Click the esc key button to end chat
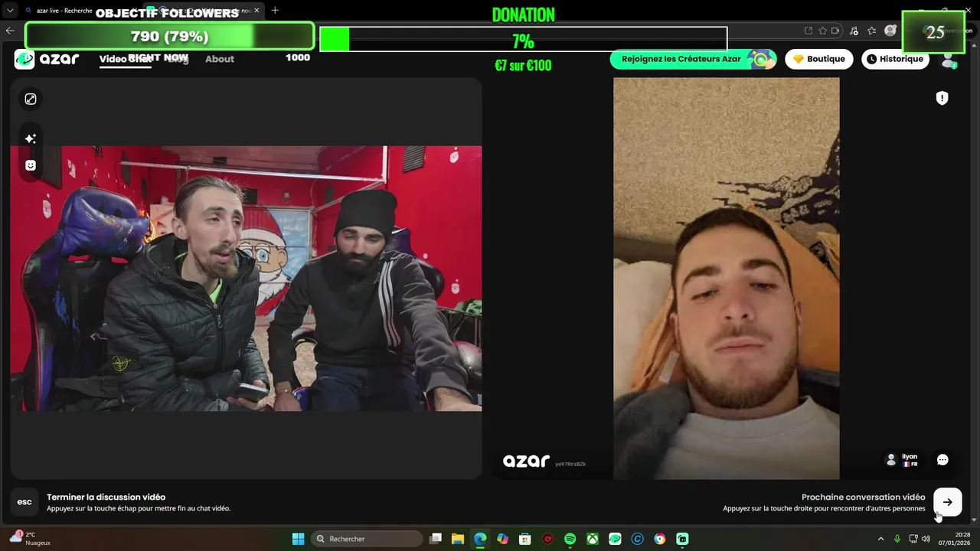This screenshot has height=551, width=980. point(24,502)
